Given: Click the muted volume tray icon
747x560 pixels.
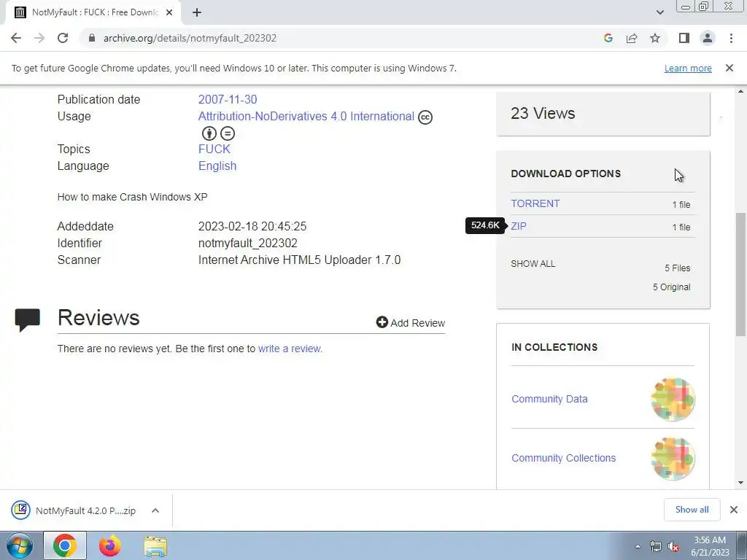Looking at the screenshot, I should 673,546.
